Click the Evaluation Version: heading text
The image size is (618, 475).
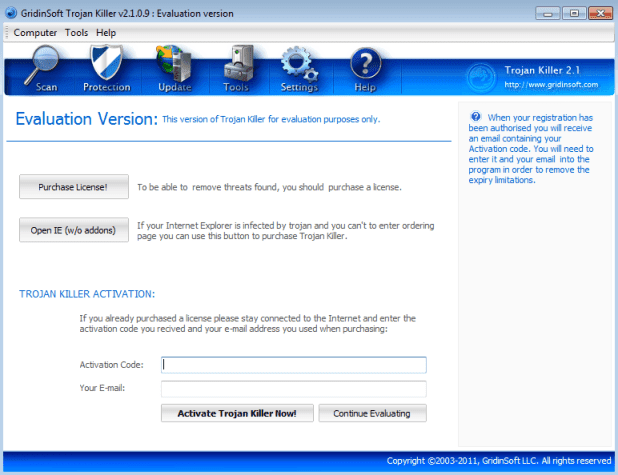pyautogui.click(x=87, y=119)
